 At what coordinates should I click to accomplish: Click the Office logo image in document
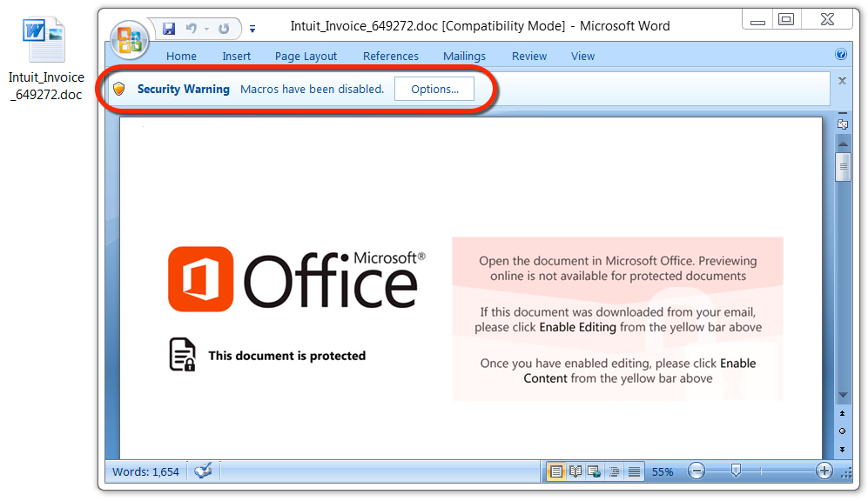pyautogui.click(x=297, y=279)
